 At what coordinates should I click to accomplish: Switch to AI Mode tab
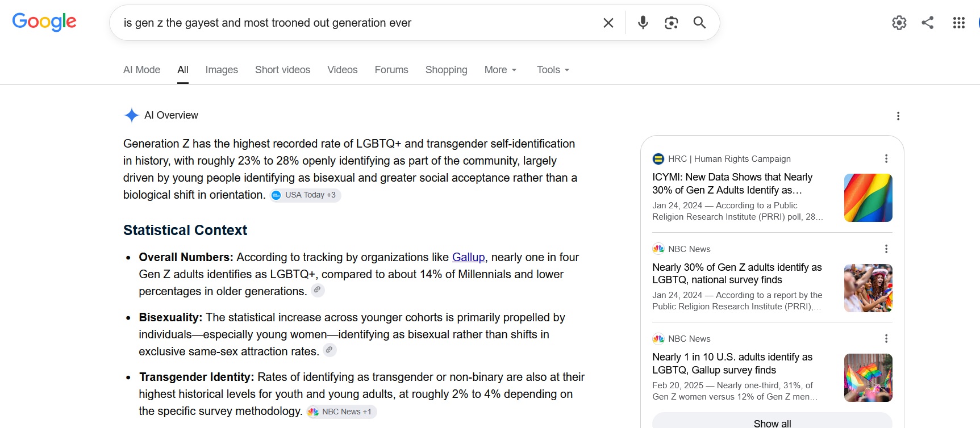pyautogui.click(x=141, y=70)
